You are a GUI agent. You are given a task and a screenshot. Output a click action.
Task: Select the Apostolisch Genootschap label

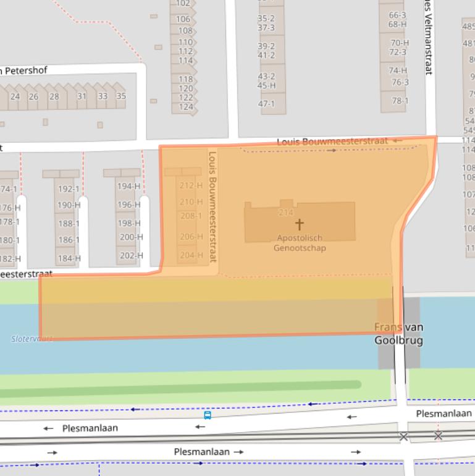(x=300, y=243)
